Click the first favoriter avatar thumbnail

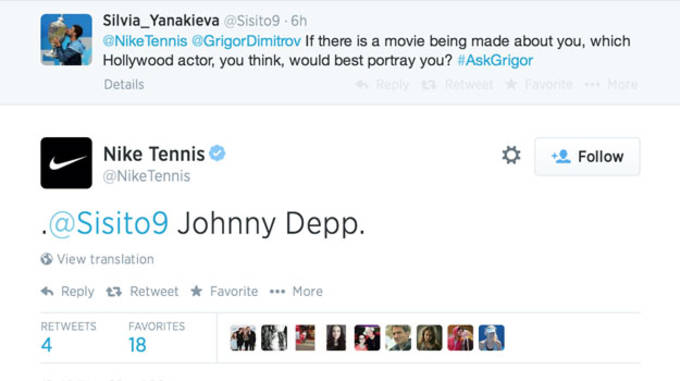pos(243,338)
